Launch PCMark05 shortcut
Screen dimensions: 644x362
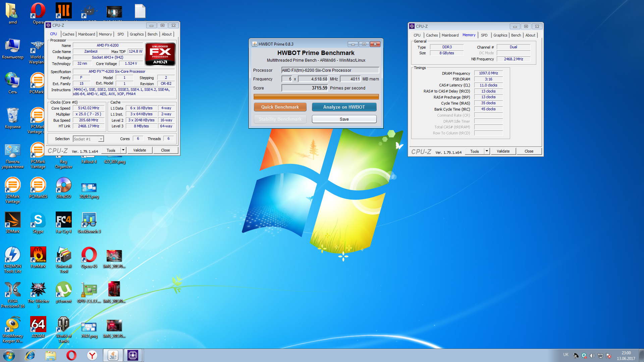tap(38, 188)
